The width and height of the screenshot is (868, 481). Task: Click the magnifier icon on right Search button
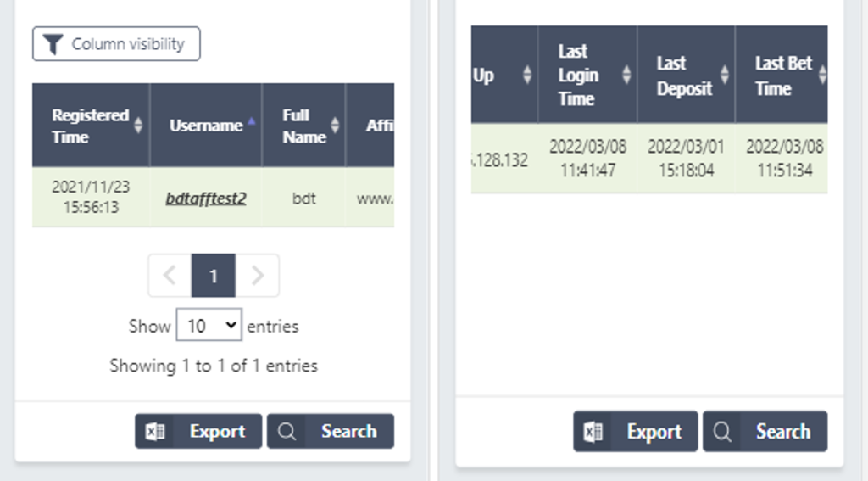tap(722, 433)
